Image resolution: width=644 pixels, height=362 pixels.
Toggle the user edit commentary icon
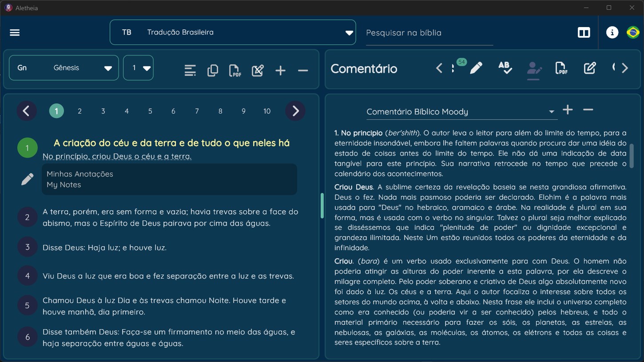click(533, 69)
